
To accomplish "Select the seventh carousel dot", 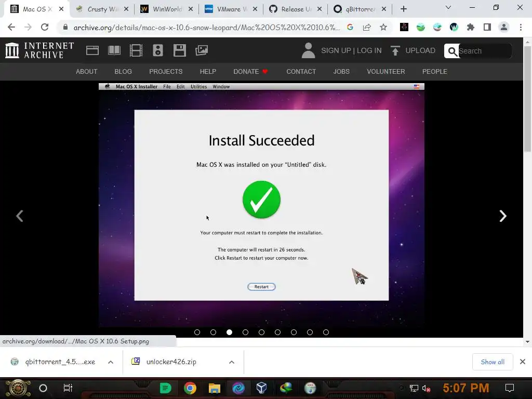I will (294, 332).
